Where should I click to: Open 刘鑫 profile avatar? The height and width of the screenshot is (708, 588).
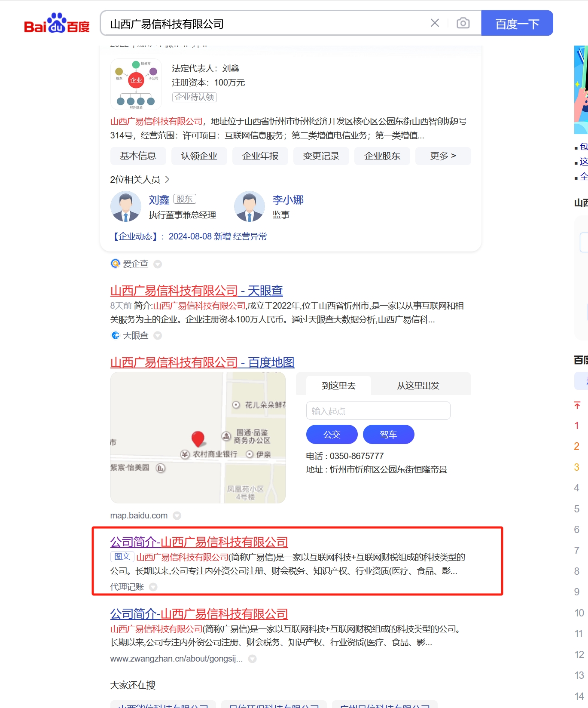pyautogui.click(x=126, y=206)
